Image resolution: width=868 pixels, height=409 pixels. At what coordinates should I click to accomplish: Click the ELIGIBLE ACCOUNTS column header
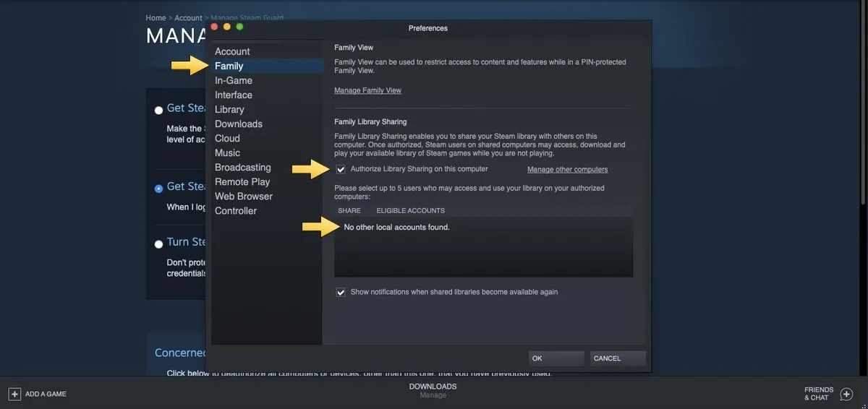pos(411,210)
